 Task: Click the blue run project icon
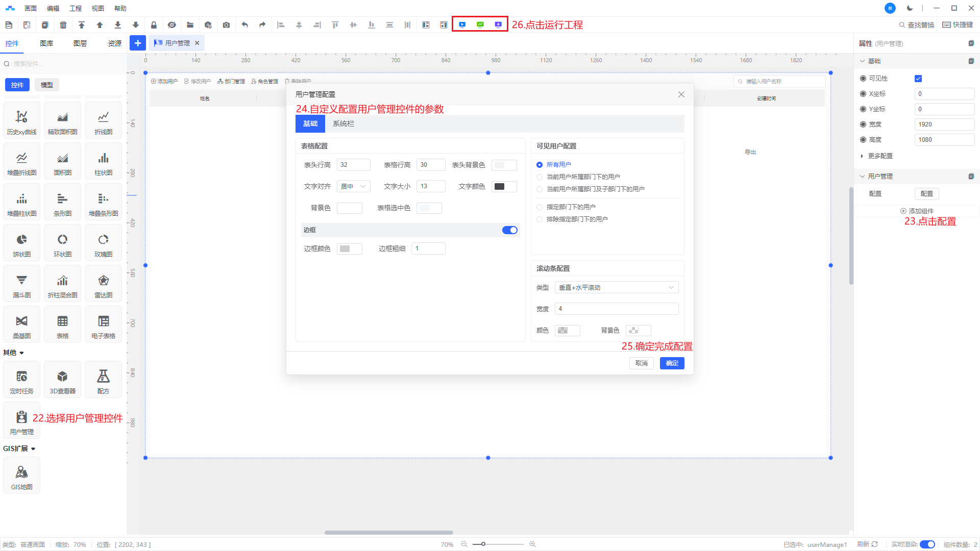[x=462, y=24]
